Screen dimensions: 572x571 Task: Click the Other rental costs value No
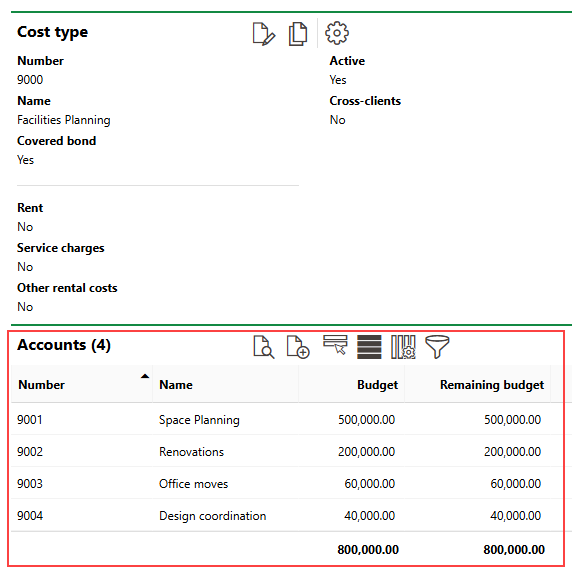pyautogui.click(x=25, y=307)
